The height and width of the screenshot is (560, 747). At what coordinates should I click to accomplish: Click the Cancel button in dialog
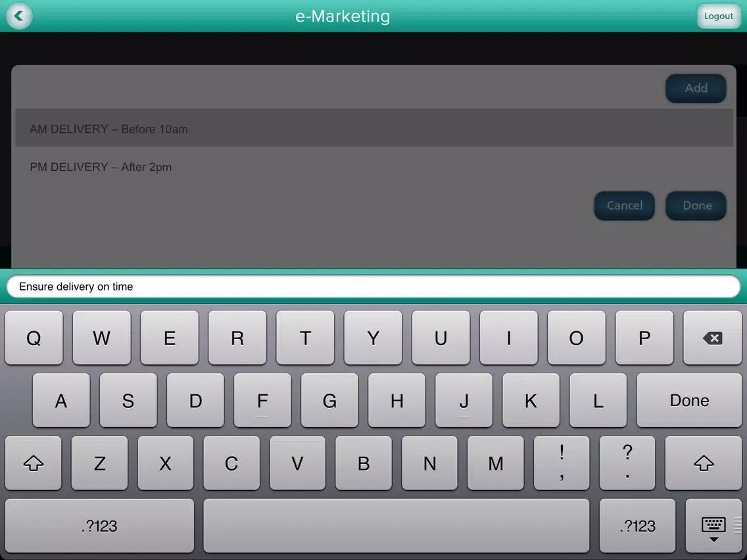(x=624, y=205)
